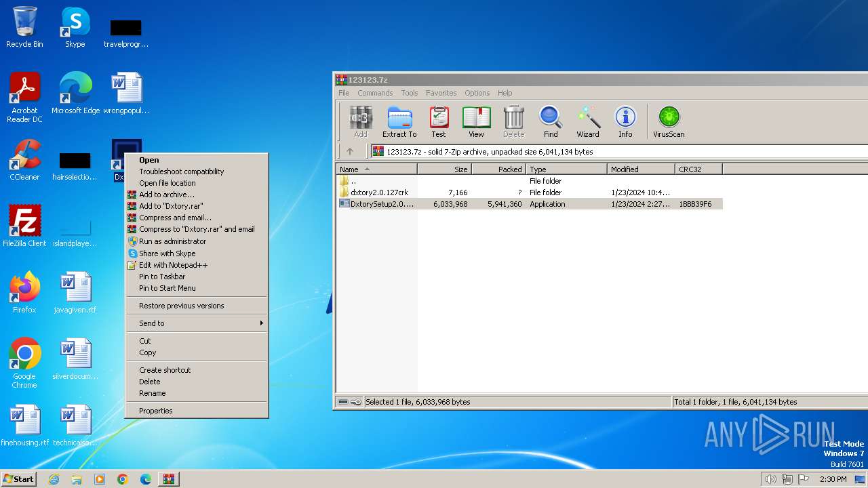Select the Microsoft Edge desktop icon
The width and height of the screenshot is (868, 488).
tap(75, 94)
